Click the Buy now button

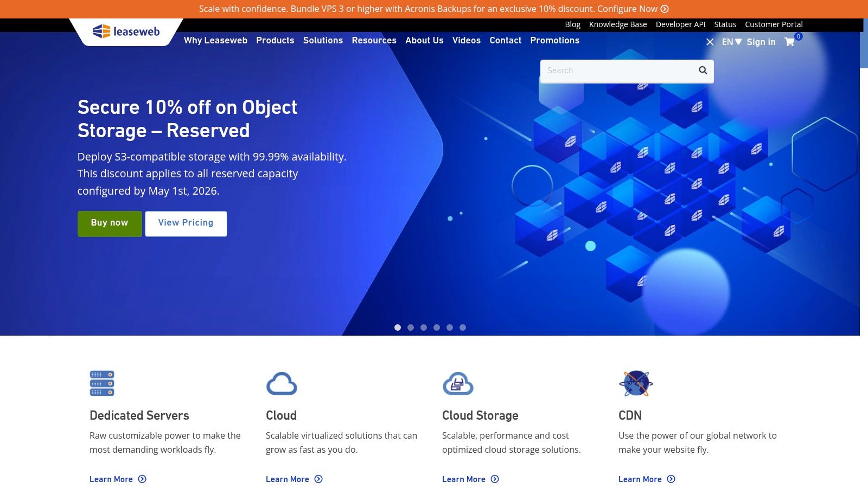click(x=109, y=223)
